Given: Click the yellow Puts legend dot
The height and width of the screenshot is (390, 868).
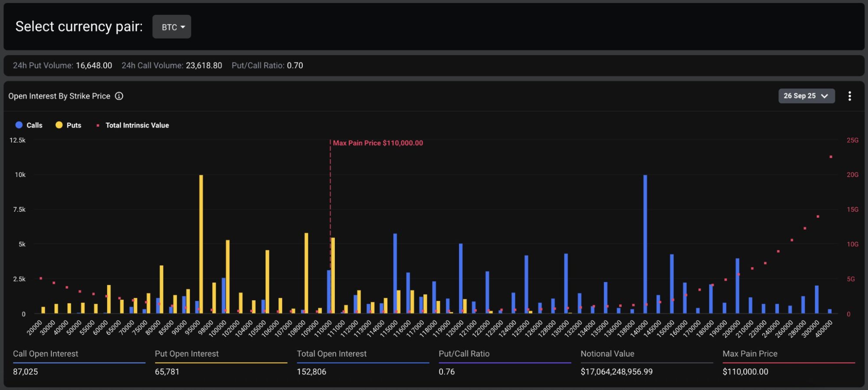Looking at the screenshot, I should click(x=59, y=125).
